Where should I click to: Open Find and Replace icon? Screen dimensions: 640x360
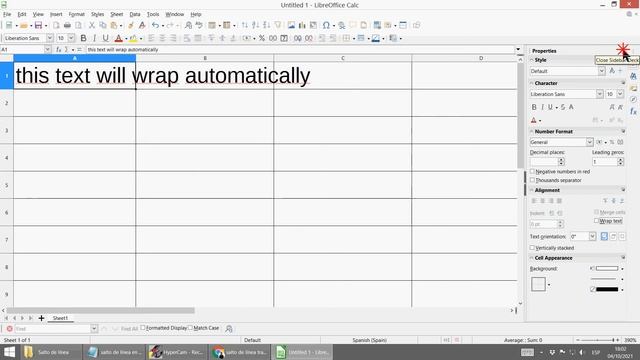(x=188, y=25)
